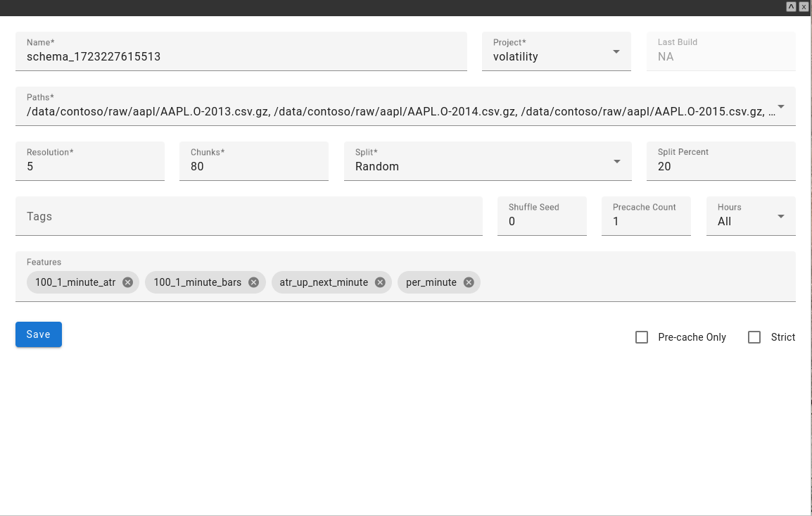Click the Shuffle Seed field
Viewport: 812px width, 516px height.
542,221
